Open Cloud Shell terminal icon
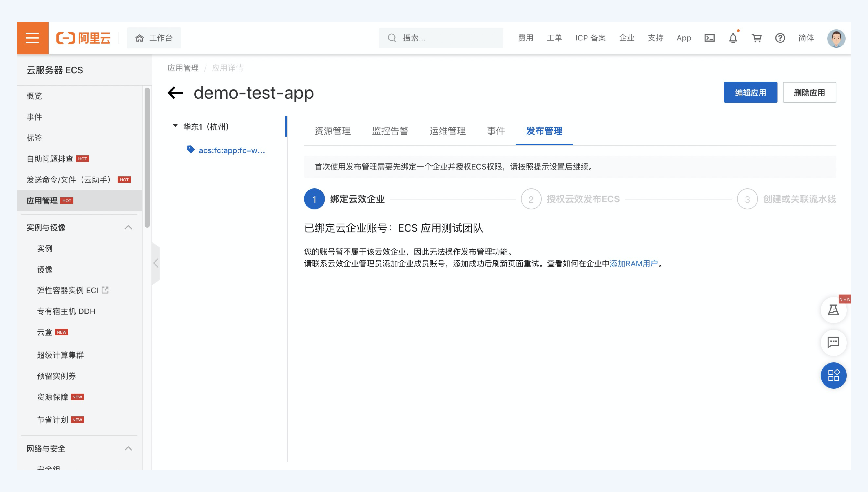Viewport: 868px width, 492px height. pos(709,38)
